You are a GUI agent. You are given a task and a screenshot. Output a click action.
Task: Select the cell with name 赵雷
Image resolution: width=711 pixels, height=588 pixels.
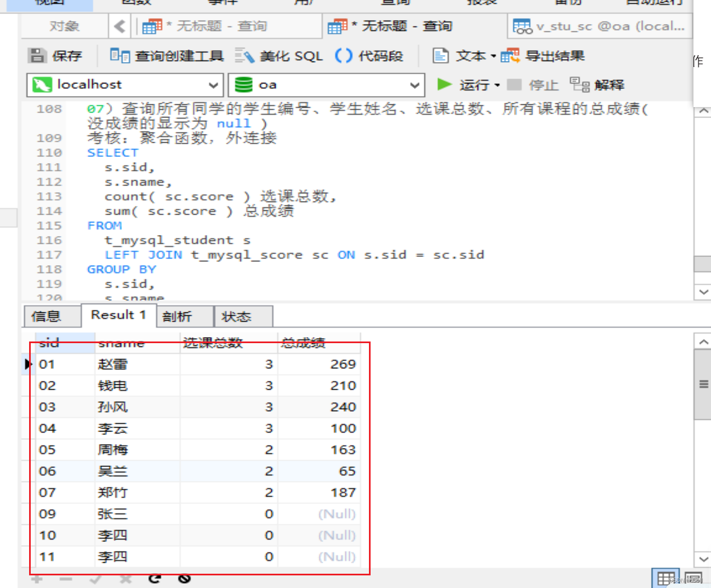tap(137, 364)
